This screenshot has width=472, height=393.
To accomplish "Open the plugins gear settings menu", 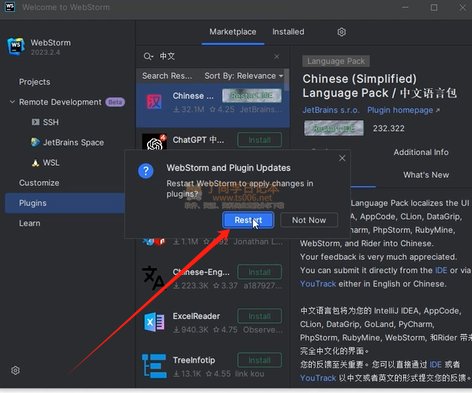I will [341, 32].
